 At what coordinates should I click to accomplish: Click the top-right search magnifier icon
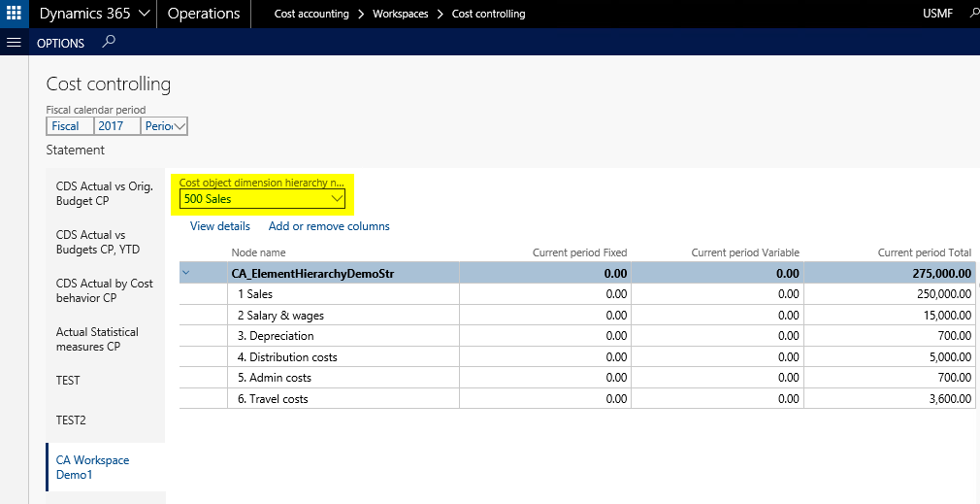pos(972,14)
